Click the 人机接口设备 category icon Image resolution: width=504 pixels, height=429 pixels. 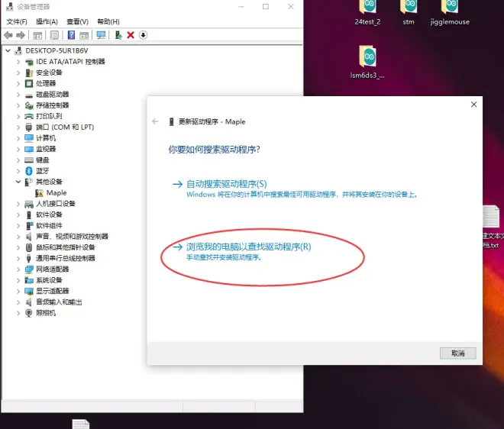29,204
